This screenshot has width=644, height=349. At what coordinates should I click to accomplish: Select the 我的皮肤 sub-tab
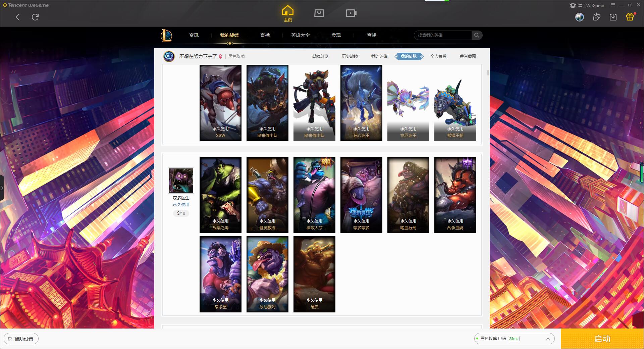click(x=409, y=56)
